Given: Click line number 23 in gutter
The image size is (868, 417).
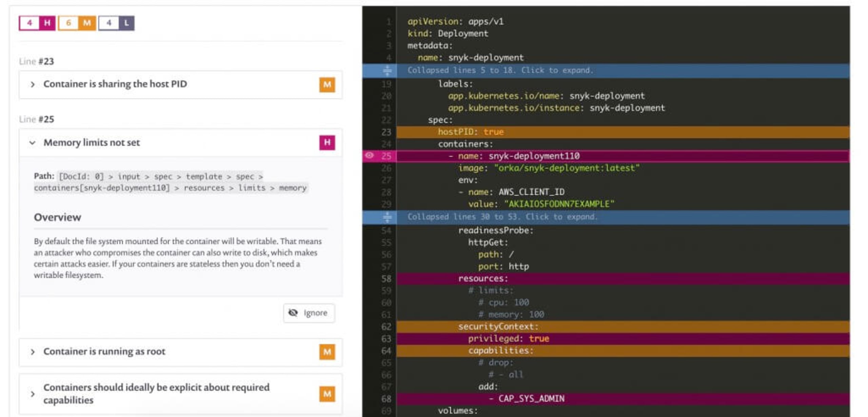Looking at the screenshot, I should click(x=386, y=132).
